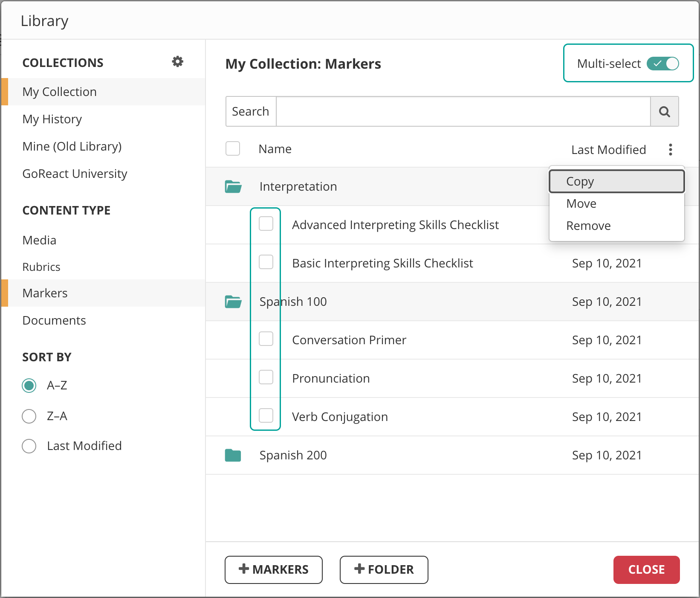Check the select-all checkbox beside Name
700x598 pixels.
pyautogui.click(x=233, y=148)
